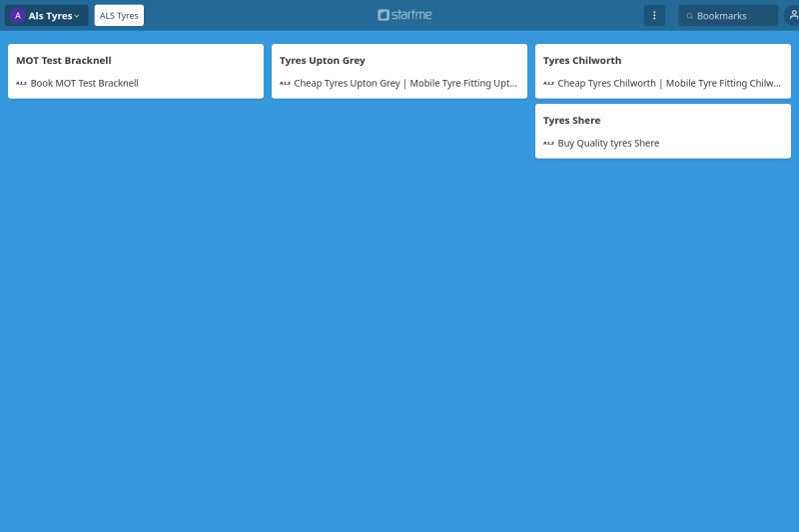Open the Als Tyres account dropdown
This screenshot has width=799, height=532.
[46, 15]
